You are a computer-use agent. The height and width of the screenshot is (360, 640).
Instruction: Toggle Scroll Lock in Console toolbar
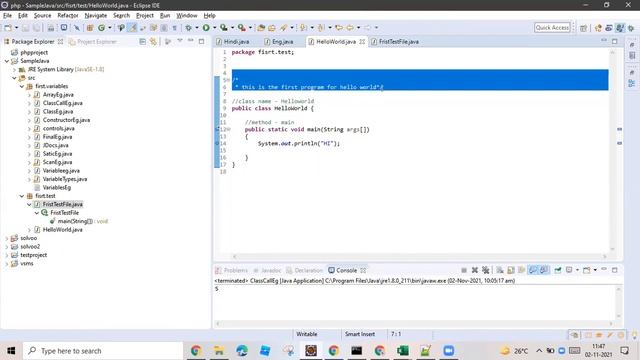pos(511,270)
